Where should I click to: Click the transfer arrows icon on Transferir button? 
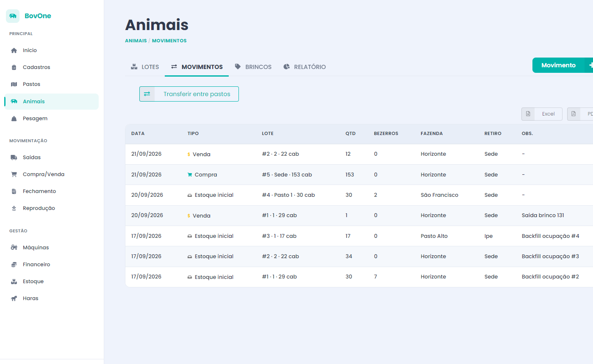(x=147, y=94)
